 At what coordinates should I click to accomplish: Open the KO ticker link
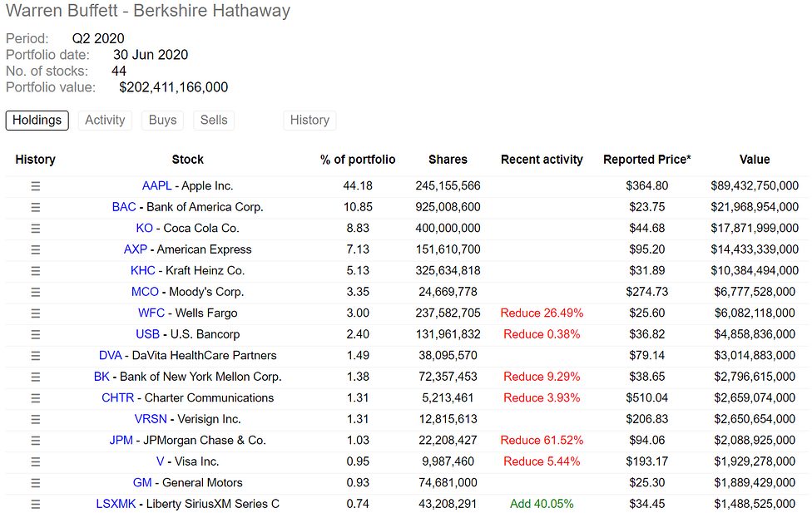(145, 229)
